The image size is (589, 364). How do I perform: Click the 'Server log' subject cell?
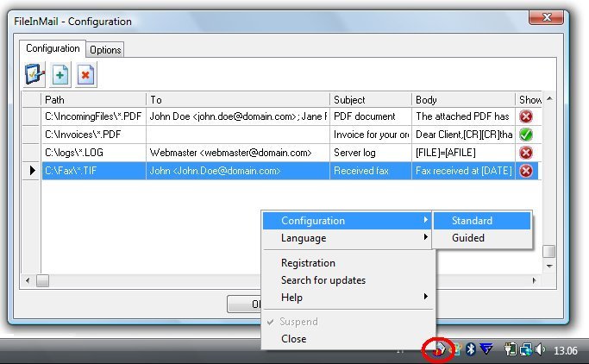[x=371, y=153]
